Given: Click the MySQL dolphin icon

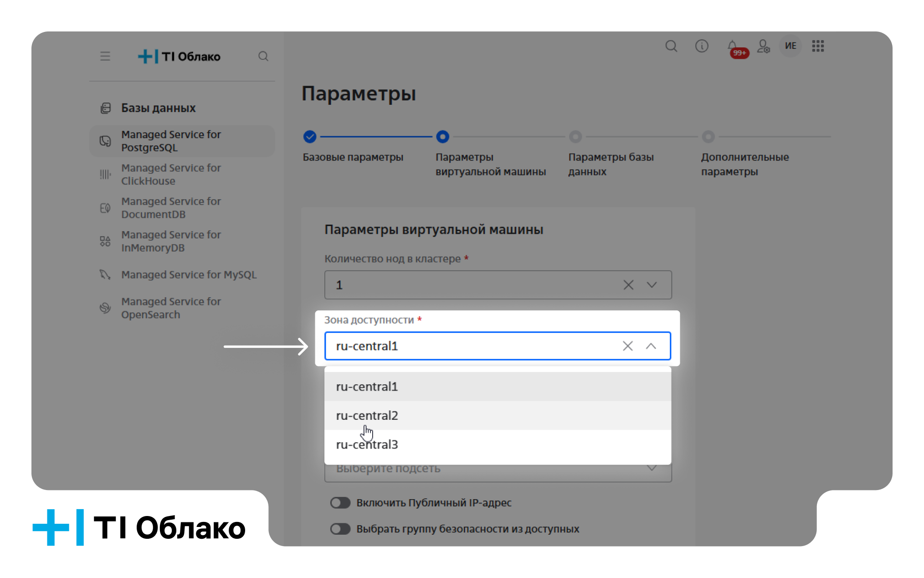Looking at the screenshot, I should (105, 275).
